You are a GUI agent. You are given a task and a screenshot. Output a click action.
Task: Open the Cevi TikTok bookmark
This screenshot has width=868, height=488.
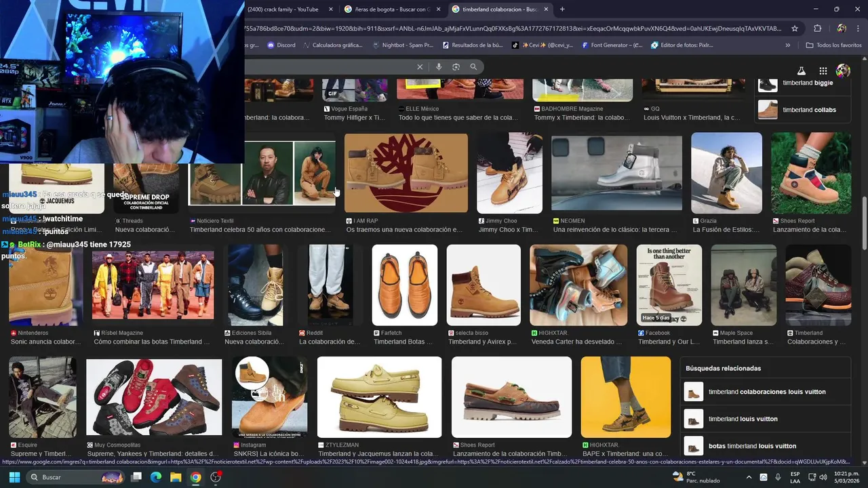click(542, 45)
